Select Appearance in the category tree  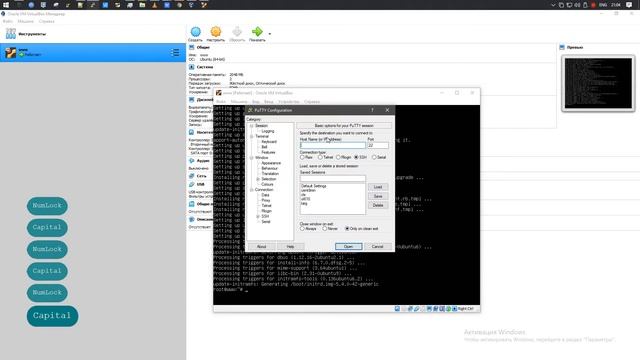pyautogui.click(x=271, y=163)
